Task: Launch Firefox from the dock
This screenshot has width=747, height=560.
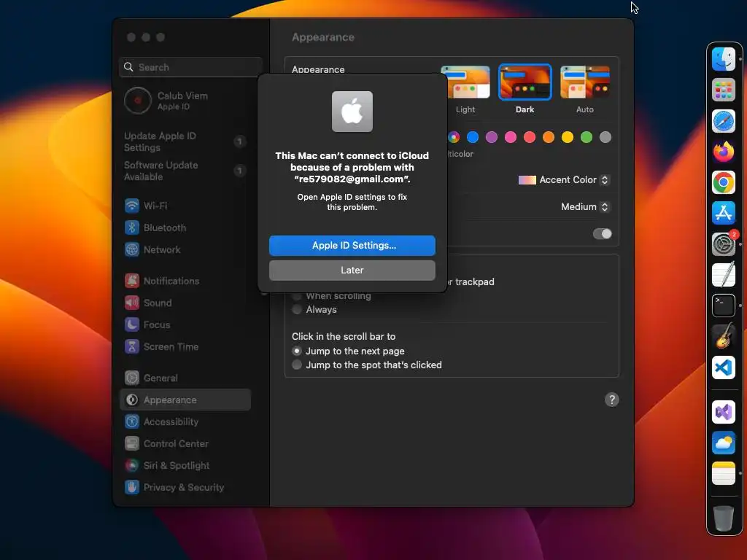Action: pyautogui.click(x=723, y=152)
